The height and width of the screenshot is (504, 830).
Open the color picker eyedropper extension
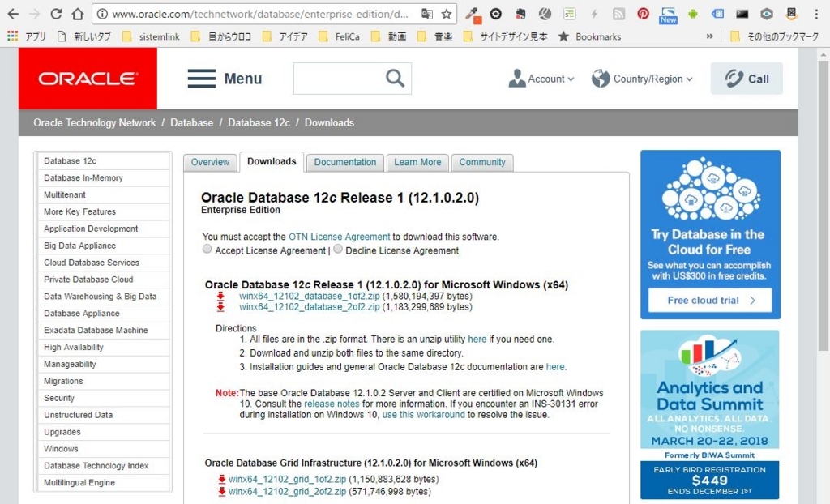[x=473, y=15]
